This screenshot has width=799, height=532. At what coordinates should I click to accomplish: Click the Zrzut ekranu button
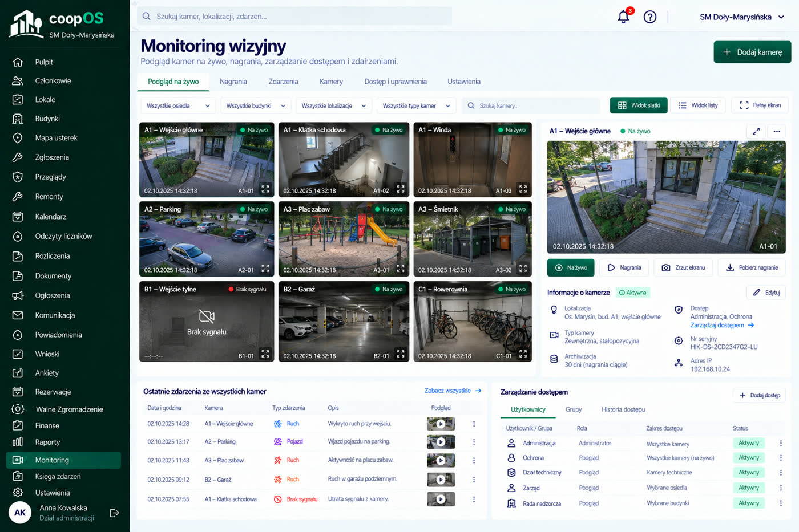tap(683, 267)
